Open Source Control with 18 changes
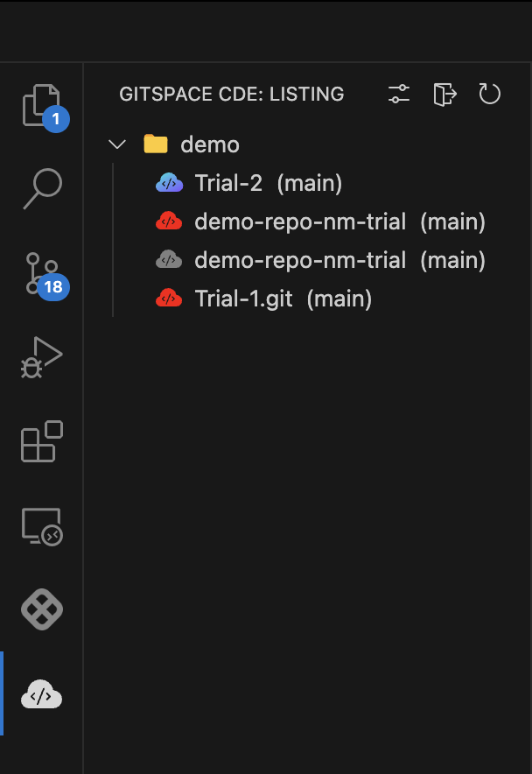The height and width of the screenshot is (774, 532). pyautogui.click(x=42, y=273)
